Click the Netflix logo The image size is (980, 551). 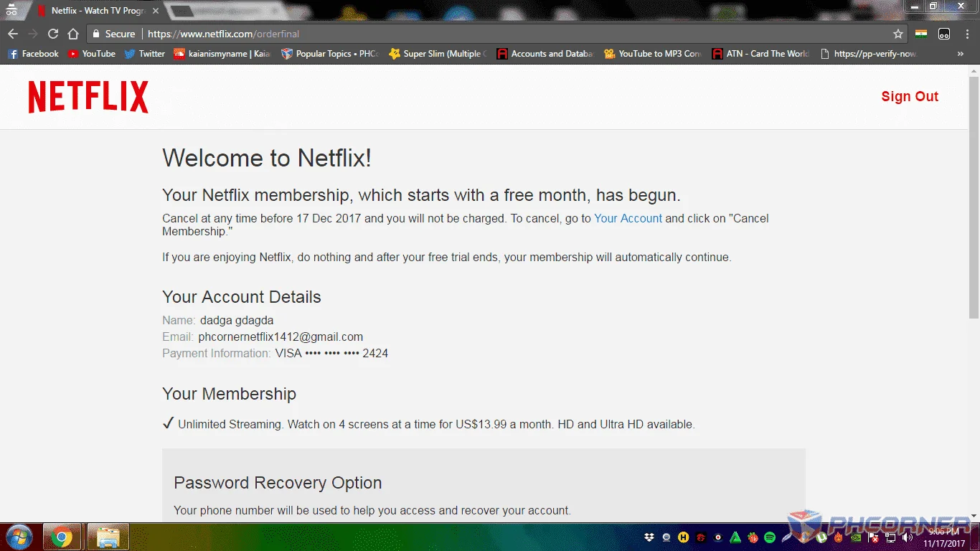point(88,97)
